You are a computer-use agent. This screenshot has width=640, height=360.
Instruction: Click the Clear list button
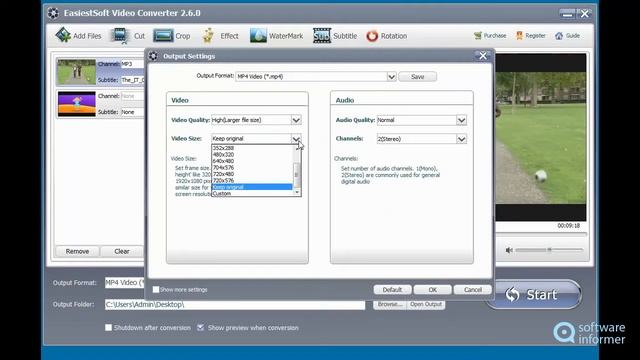pos(122,251)
